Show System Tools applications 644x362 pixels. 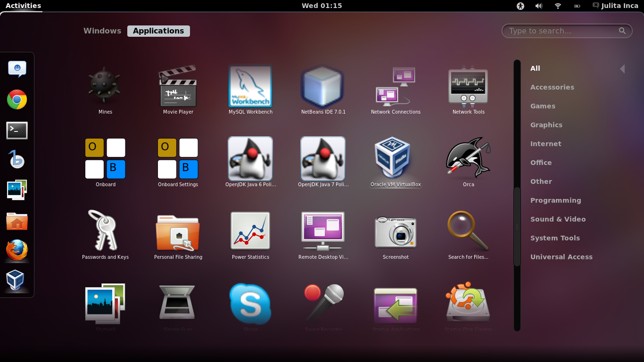click(555, 238)
